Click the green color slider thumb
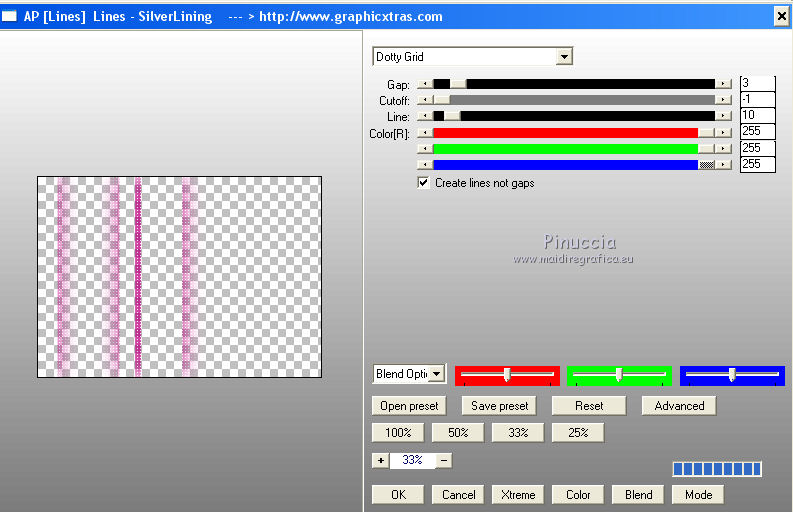Viewport: 793px width, 512px height. coord(707,149)
